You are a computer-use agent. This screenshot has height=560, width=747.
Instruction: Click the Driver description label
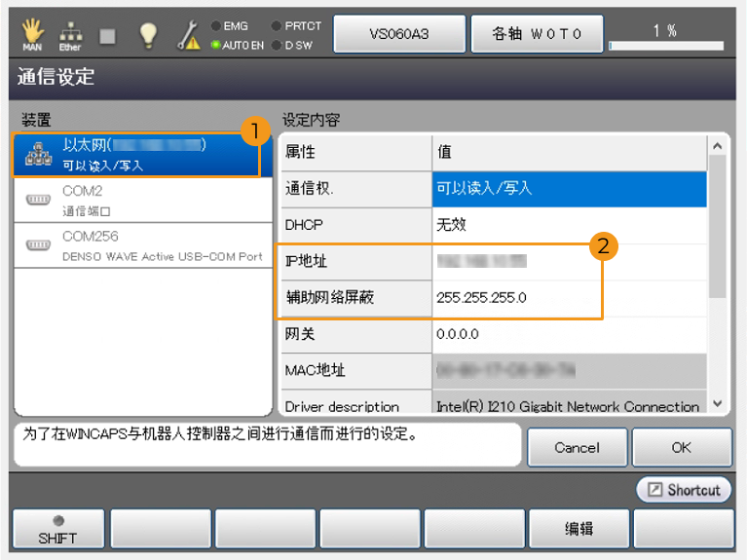click(356, 402)
